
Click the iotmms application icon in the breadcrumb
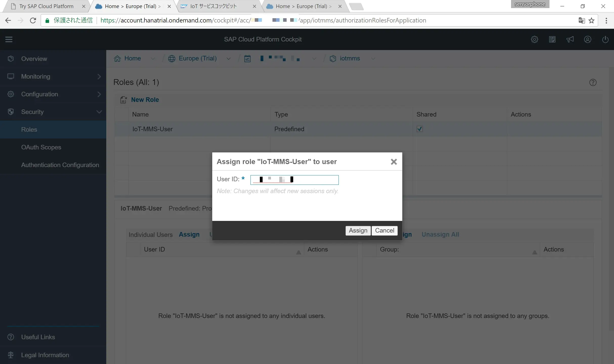[333, 59]
